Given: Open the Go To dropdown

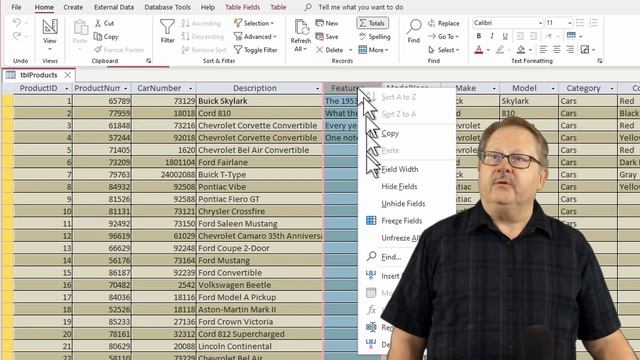Looking at the screenshot, I should coord(443,36).
